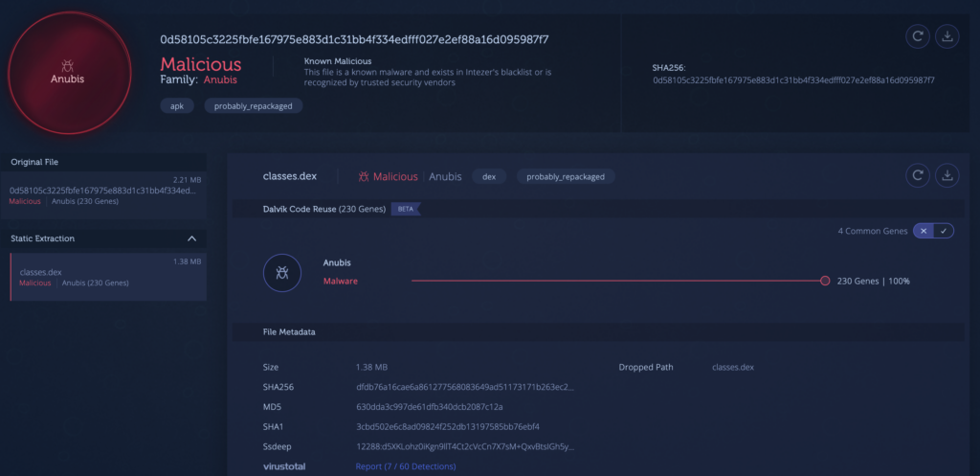This screenshot has width=980, height=476.
Task: Reanalyze classes.dex using its refresh icon
Action: tap(918, 175)
